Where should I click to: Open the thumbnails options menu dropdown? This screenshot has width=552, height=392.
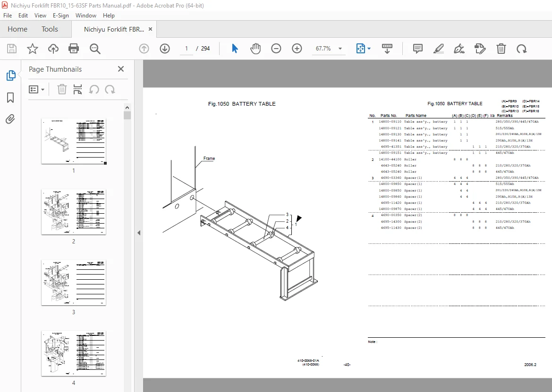pyautogui.click(x=37, y=89)
